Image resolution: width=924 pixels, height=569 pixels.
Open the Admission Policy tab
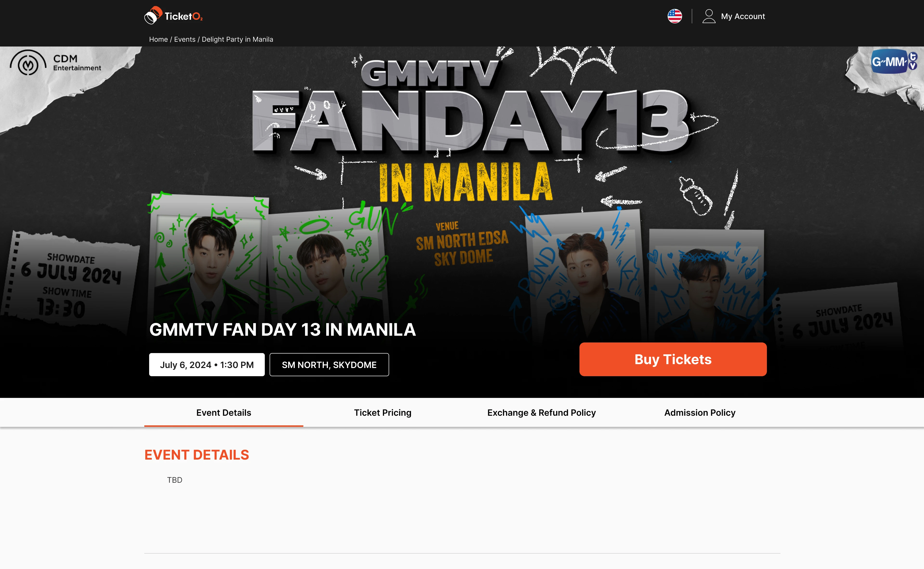(x=700, y=412)
